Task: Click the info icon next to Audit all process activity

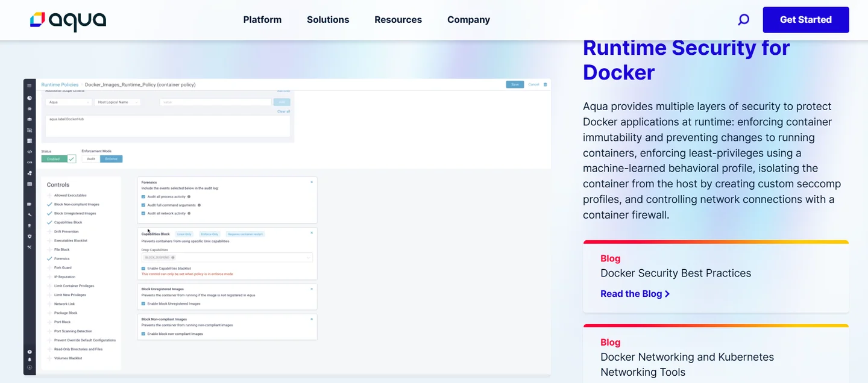Action: tap(189, 196)
